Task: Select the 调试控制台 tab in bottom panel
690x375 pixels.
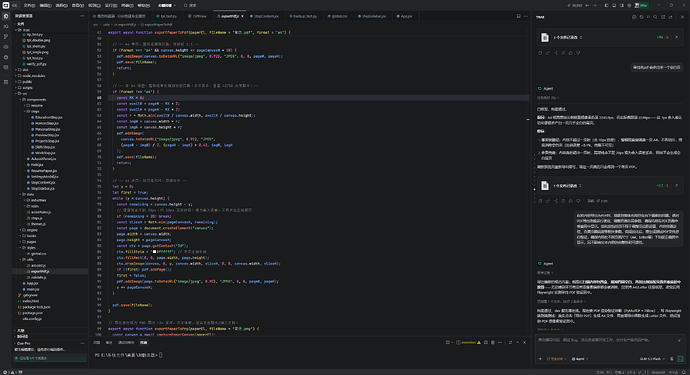Action: [x=126, y=342]
